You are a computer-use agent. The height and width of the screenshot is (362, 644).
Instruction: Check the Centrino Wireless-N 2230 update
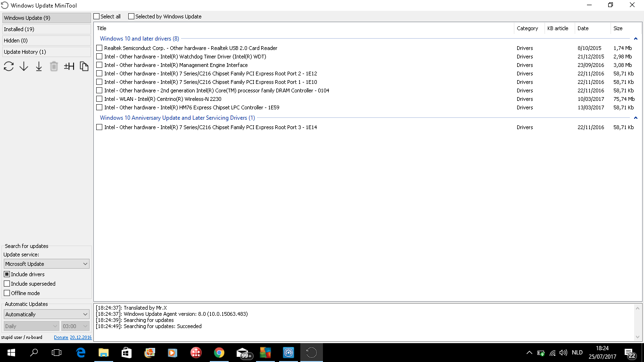point(99,99)
